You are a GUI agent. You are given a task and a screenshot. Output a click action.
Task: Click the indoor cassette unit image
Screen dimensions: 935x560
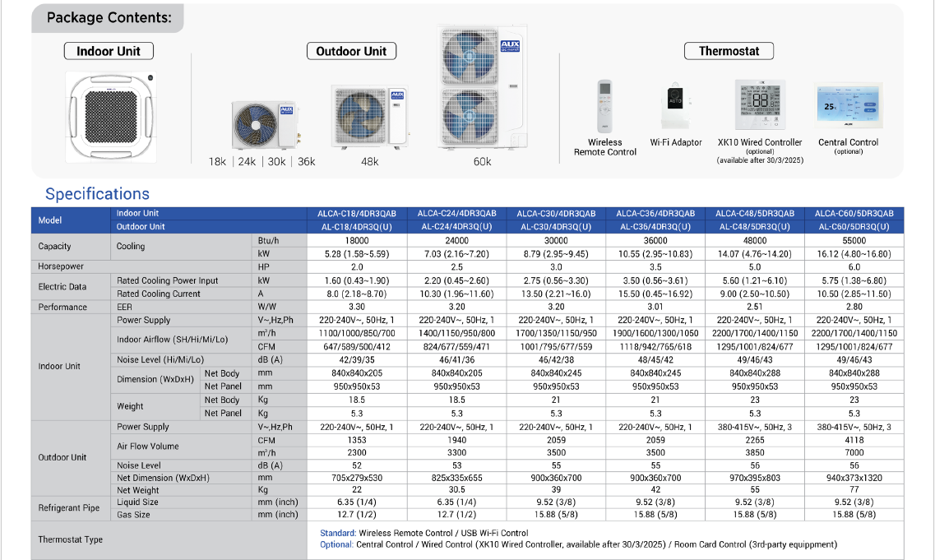pos(109,114)
